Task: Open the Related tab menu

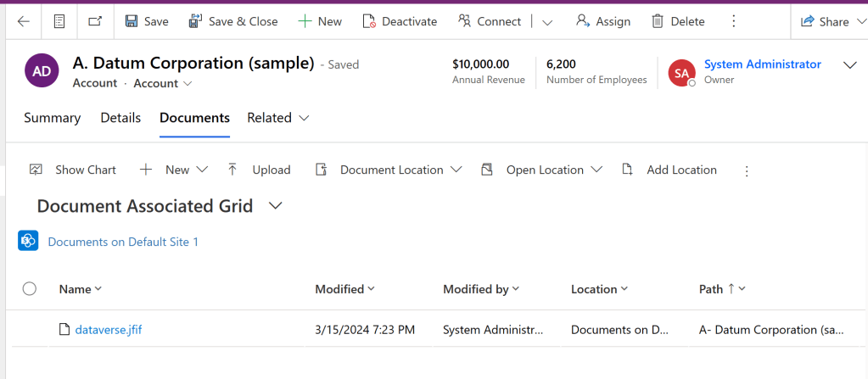Action: pos(277,118)
